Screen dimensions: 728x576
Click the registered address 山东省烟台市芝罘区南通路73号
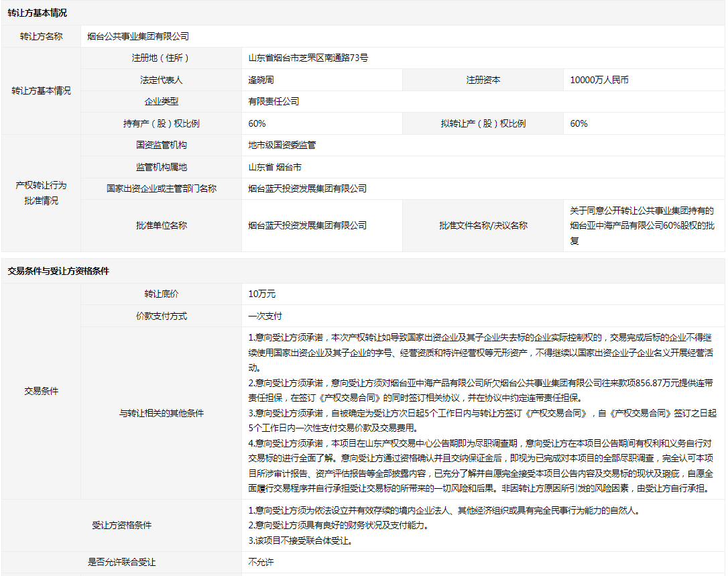(308, 58)
